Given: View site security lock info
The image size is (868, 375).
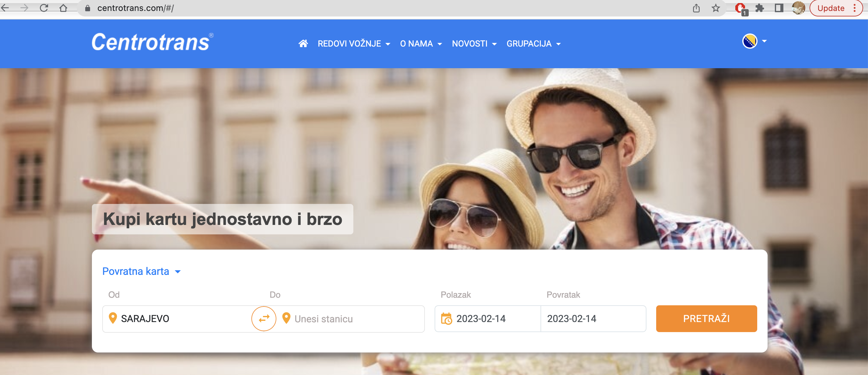Looking at the screenshot, I should [88, 8].
